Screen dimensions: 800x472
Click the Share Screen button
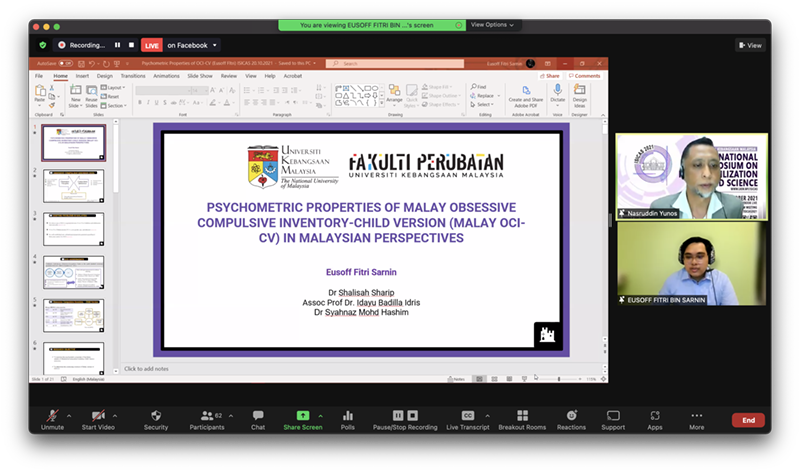302,418
